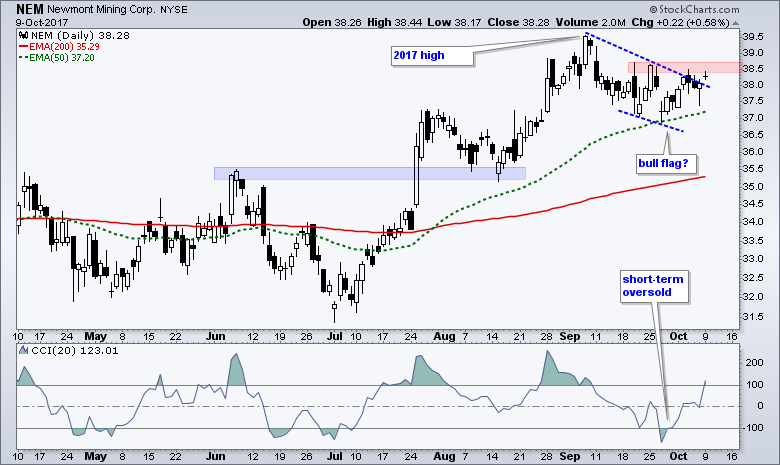Image resolution: width=780 pixels, height=465 pixels.
Task: Click the NEM (Daily) 38.28 legend
Action: click(x=80, y=35)
